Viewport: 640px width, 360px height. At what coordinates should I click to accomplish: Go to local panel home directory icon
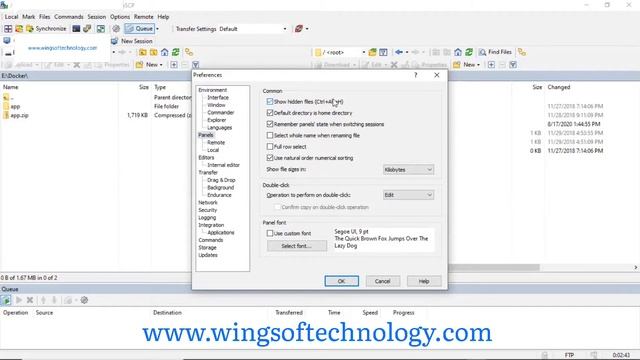pos(164,52)
